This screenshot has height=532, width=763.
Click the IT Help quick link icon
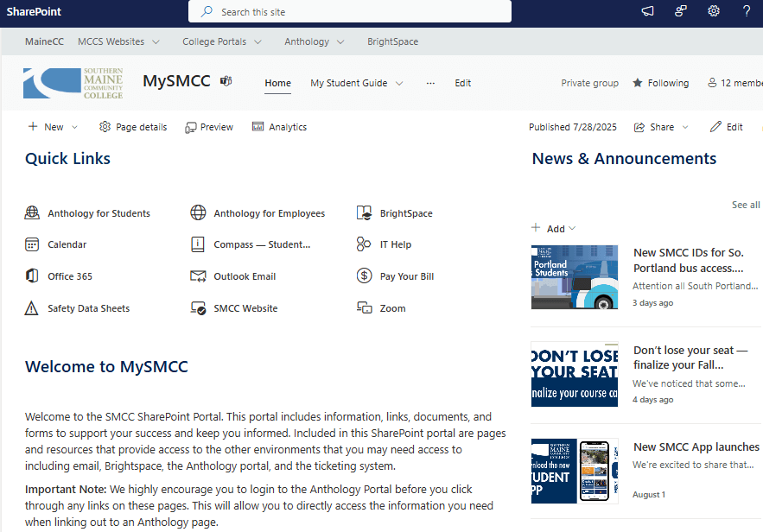[x=364, y=244]
